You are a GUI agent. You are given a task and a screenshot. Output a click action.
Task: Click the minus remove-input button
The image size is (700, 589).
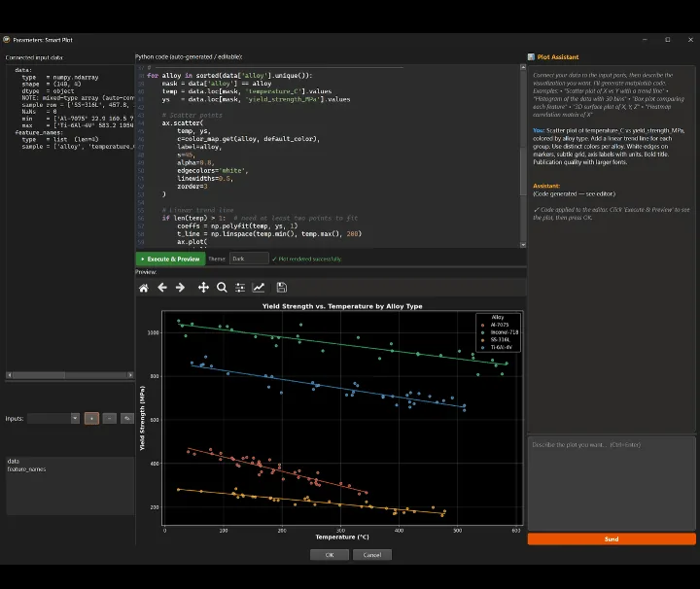[x=109, y=419]
